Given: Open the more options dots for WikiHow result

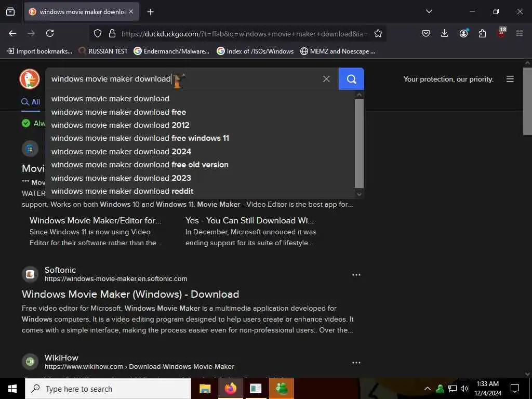Looking at the screenshot, I should point(356,363).
